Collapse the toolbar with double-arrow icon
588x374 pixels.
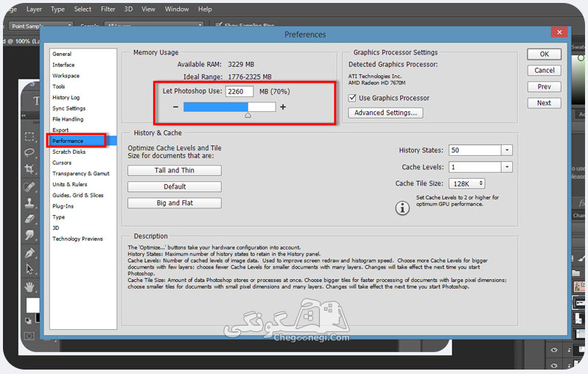coord(24,116)
